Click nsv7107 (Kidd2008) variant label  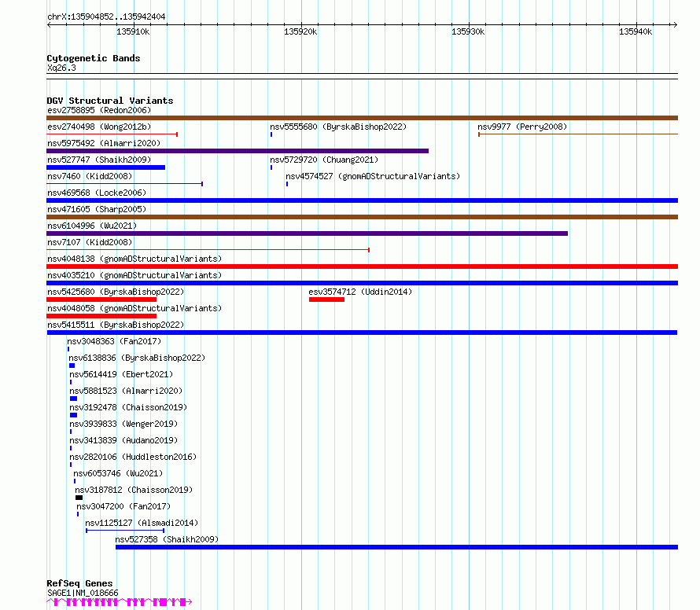[90, 242]
